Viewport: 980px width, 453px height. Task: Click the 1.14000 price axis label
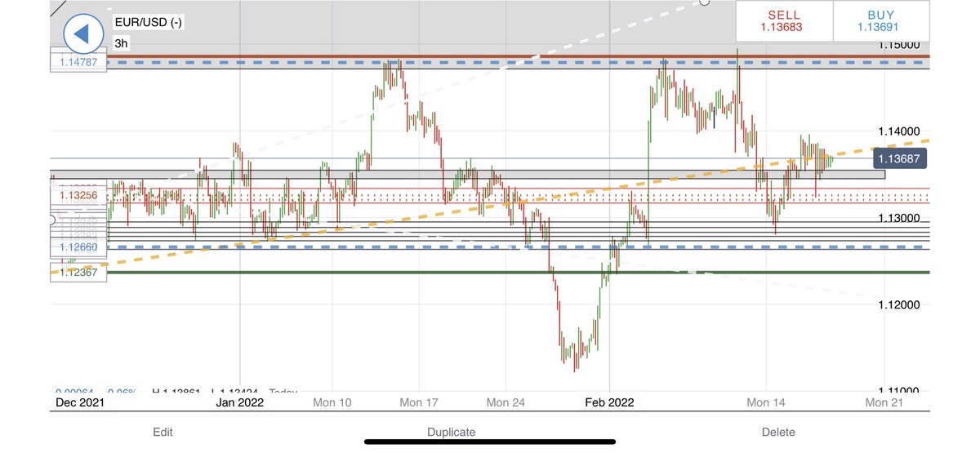900,131
